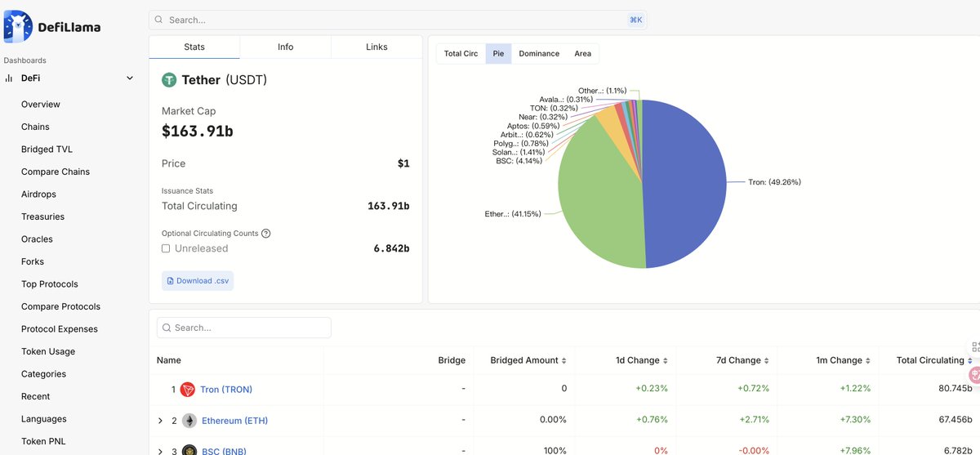Sort by the 7d Change arrows icon
Viewport: 980px width, 455px height.
767,360
